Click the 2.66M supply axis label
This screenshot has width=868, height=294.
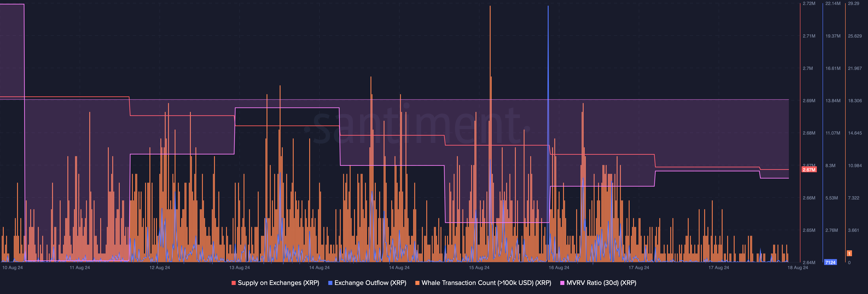[x=809, y=198]
